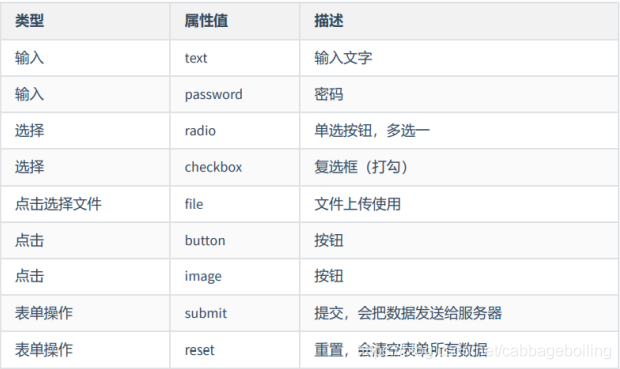Click 表单操作 type in the submit row

point(44,313)
